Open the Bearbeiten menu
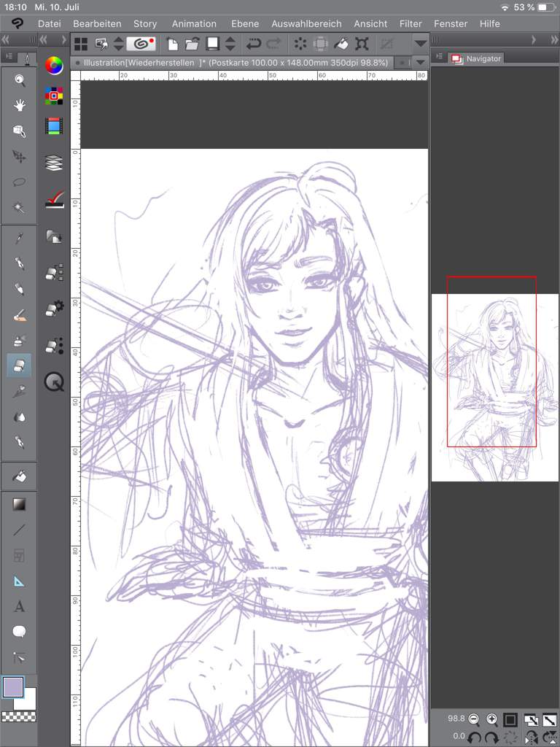The image size is (560, 747). pyautogui.click(x=97, y=23)
